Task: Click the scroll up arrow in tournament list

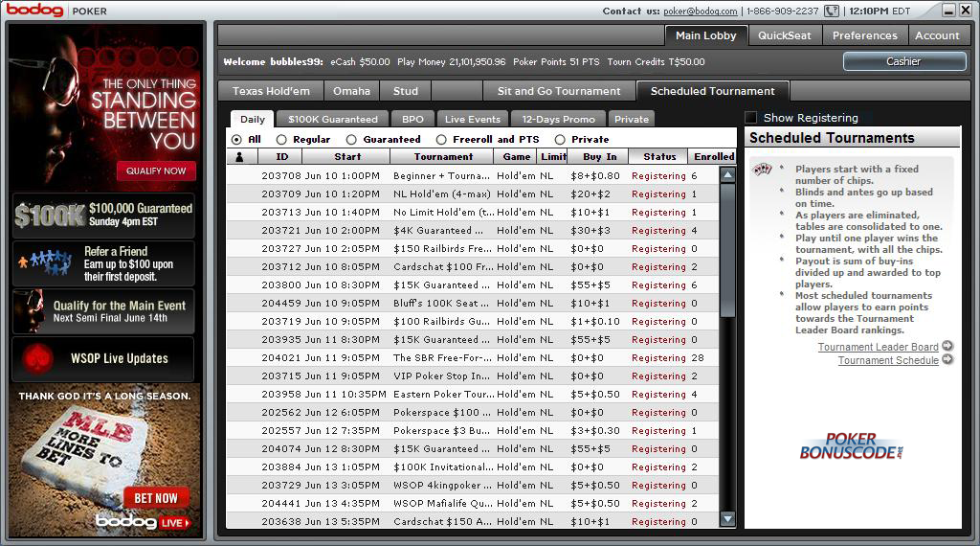Action: pos(727,175)
